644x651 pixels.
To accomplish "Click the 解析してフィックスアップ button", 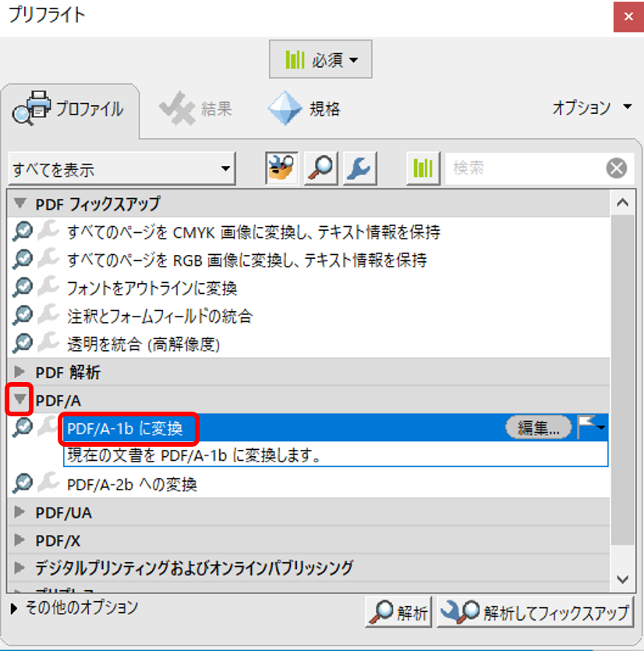I will click(x=535, y=613).
